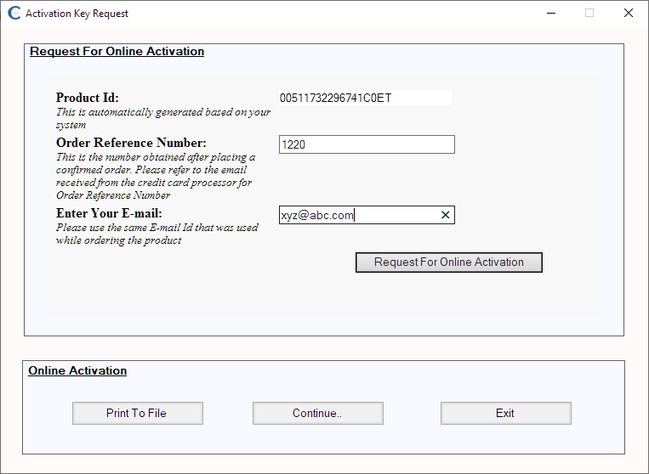Click the "Enter Your E-mail:" label

pyautogui.click(x=109, y=213)
